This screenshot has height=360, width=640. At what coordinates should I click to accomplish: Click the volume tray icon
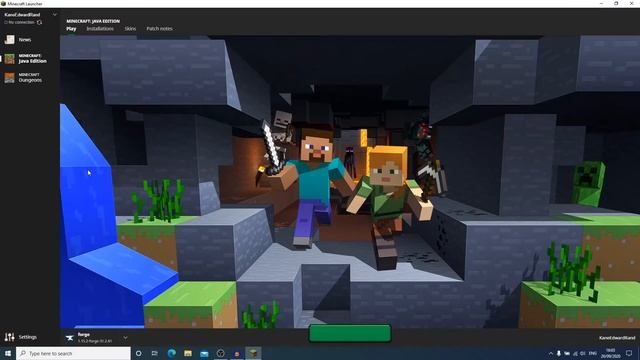tap(583, 353)
